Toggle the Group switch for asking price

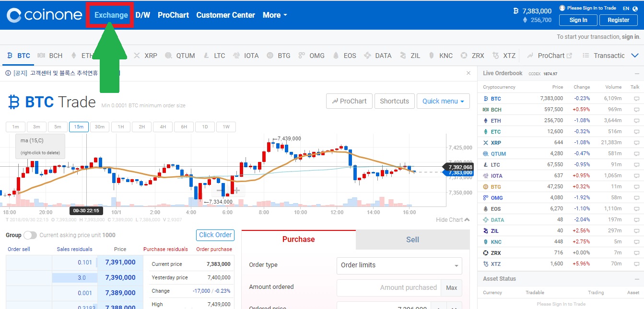point(30,235)
